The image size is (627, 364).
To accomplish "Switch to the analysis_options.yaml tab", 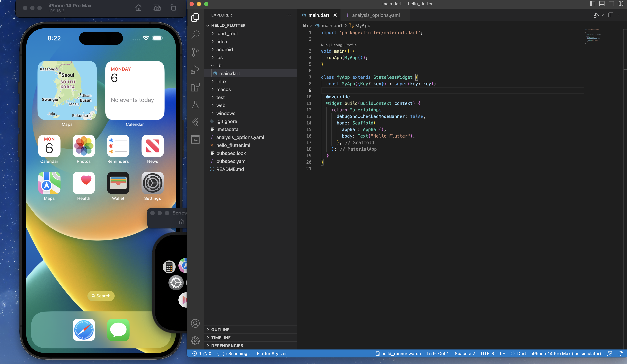I will coord(375,15).
